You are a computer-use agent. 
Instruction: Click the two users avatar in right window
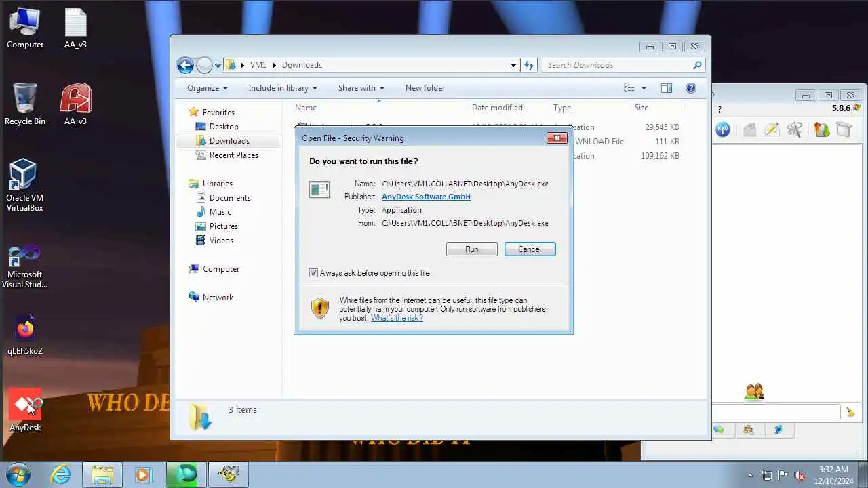754,391
